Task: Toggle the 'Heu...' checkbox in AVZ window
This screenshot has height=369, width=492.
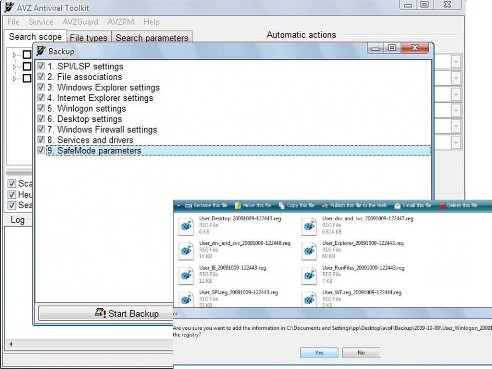Action: pos(12,194)
